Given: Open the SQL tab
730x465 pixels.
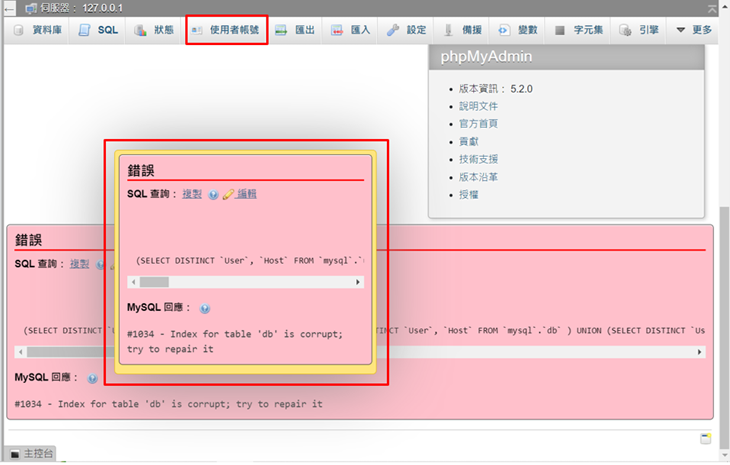Looking at the screenshot, I should [x=98, y=30].
